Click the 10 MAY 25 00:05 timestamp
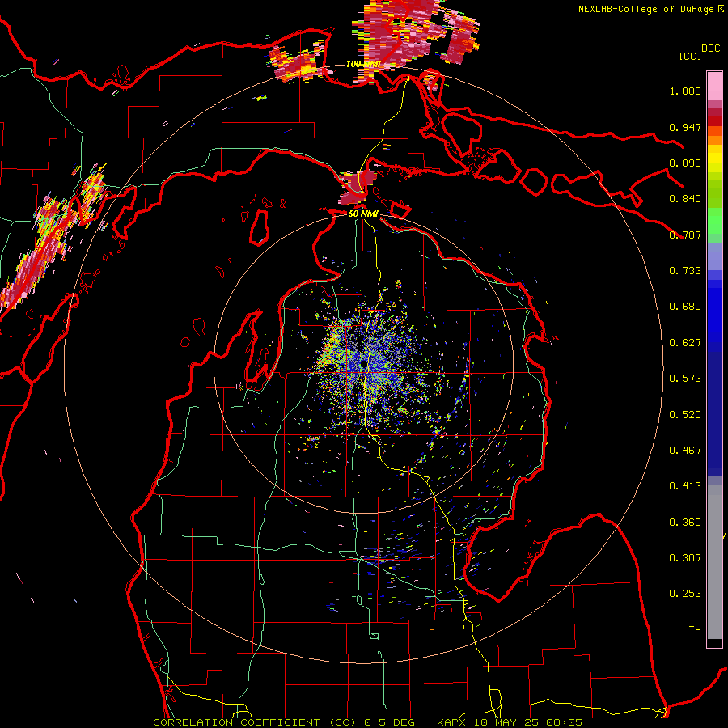This screenshot has width=728, height=728. coord(527,722)
